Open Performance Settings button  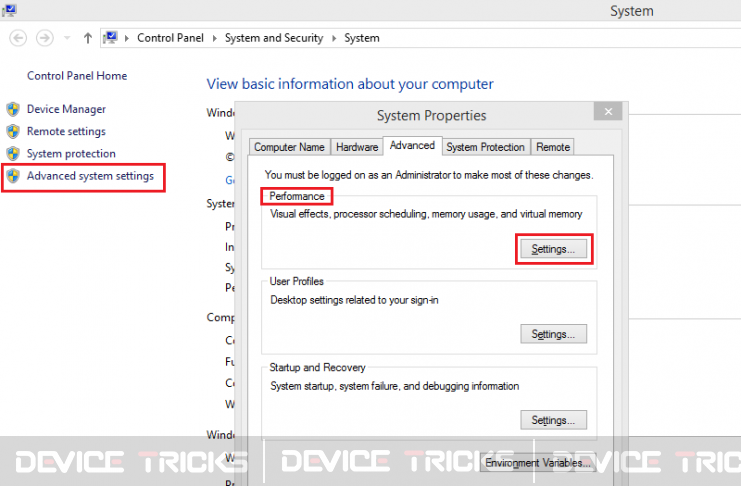click(553, 249)
